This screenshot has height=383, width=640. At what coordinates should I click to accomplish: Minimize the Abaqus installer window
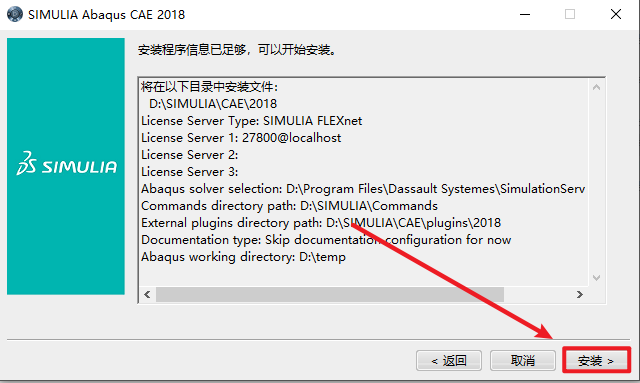coord(525,15)
